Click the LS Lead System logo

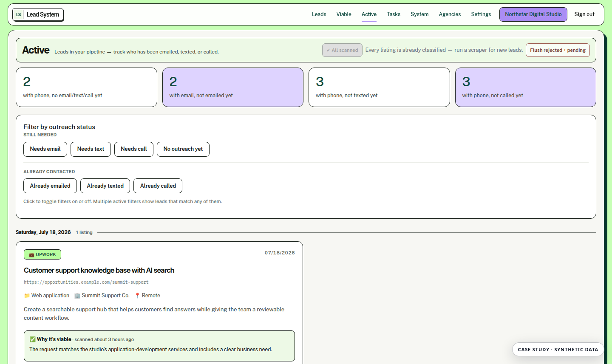click(38, 14)
